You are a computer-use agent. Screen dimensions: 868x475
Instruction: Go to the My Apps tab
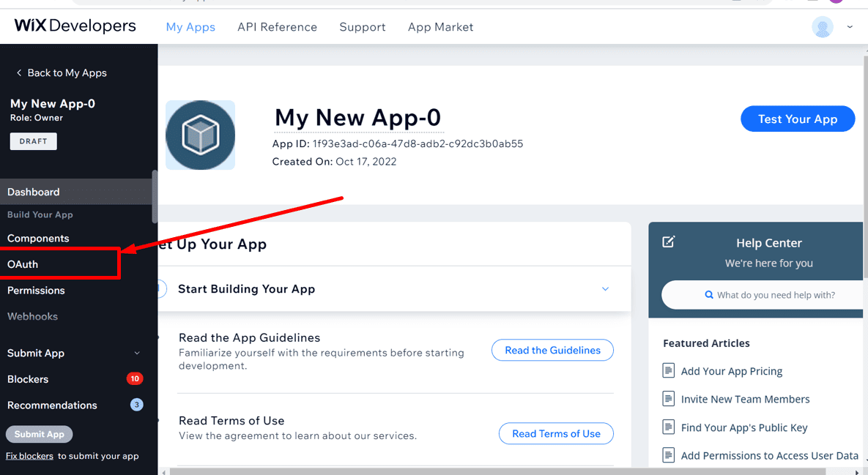[190, 27]
